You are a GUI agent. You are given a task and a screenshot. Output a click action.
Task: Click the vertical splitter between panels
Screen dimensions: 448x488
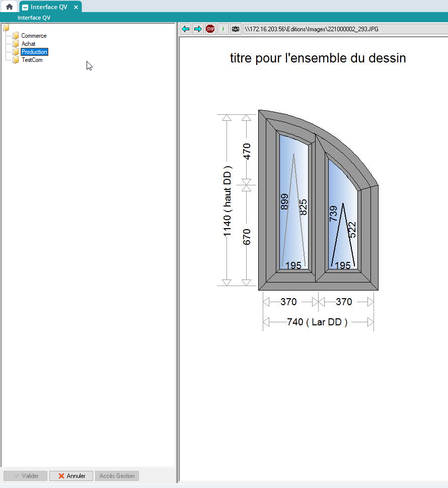(x=177, y=252)
